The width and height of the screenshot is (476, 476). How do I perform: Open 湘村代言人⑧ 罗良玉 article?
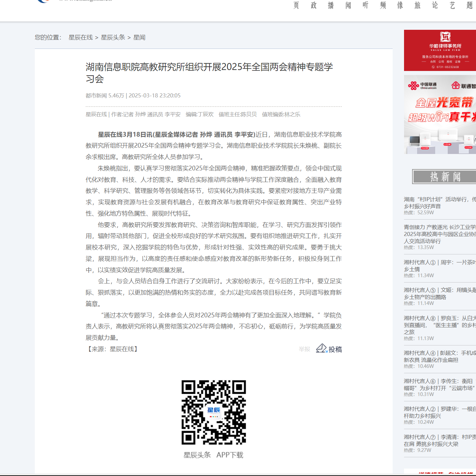tap(440, 325)
